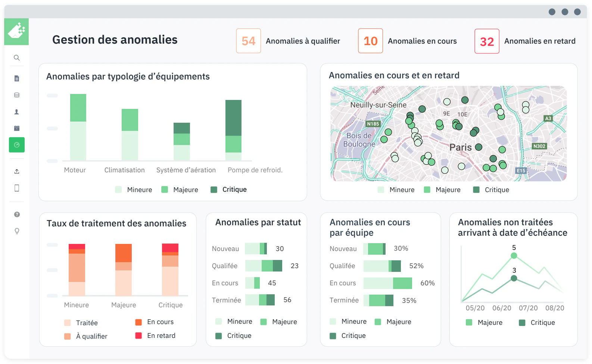This screenshot has height=364, width=592.
Task: Open the user profile sidebar icon
Action: [17, 112]
